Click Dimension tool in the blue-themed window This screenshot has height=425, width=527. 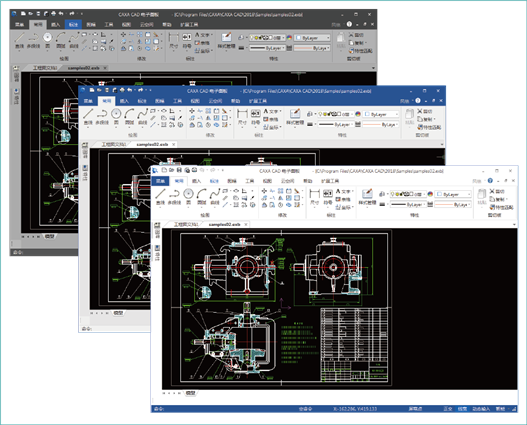coord(242,117)
